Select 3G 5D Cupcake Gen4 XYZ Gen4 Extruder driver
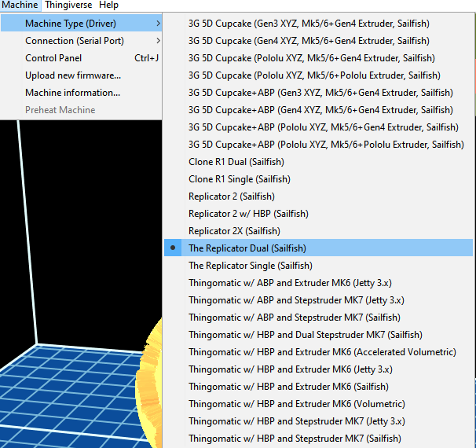Image resolution: width=476 pixels, height=448 pixels. (318, 41)
